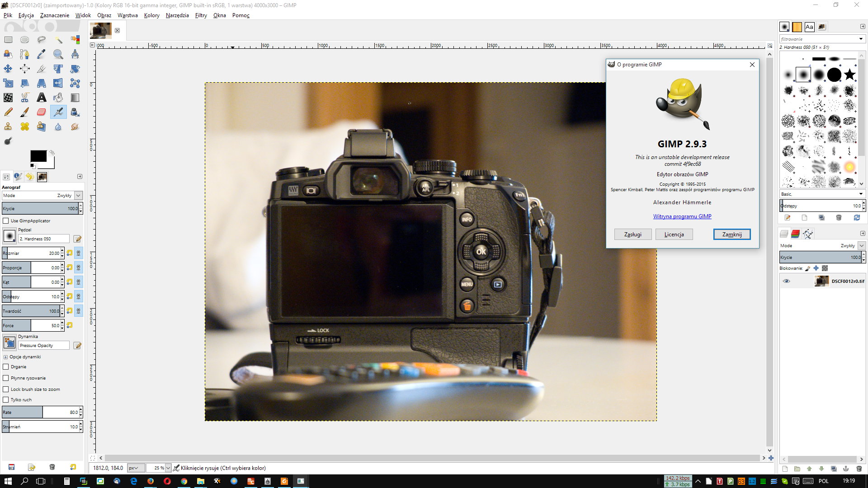Image resolution: width=868 pixels, height=488 pixels.
Task: Enable the Use GimpApplicator checkbox
Action: coord(6,221)
